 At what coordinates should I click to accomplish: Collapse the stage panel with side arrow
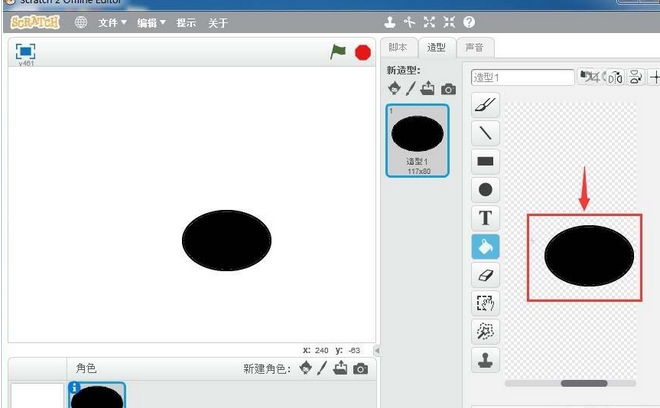point(377,351)
